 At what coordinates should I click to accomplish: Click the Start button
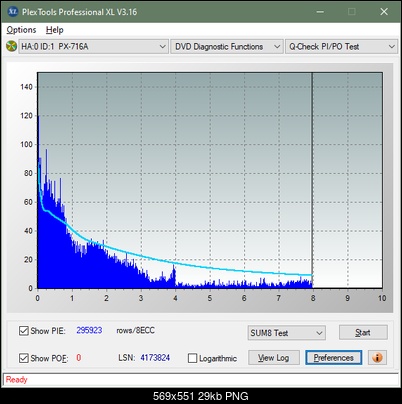pos(363,332)
